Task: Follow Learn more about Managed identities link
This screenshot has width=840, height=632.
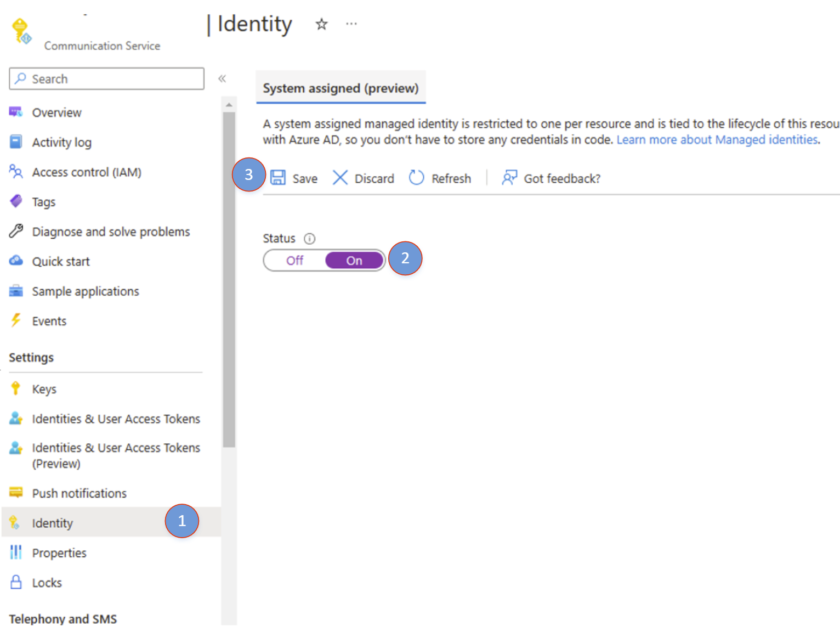Action: click(x=717, y=140)
